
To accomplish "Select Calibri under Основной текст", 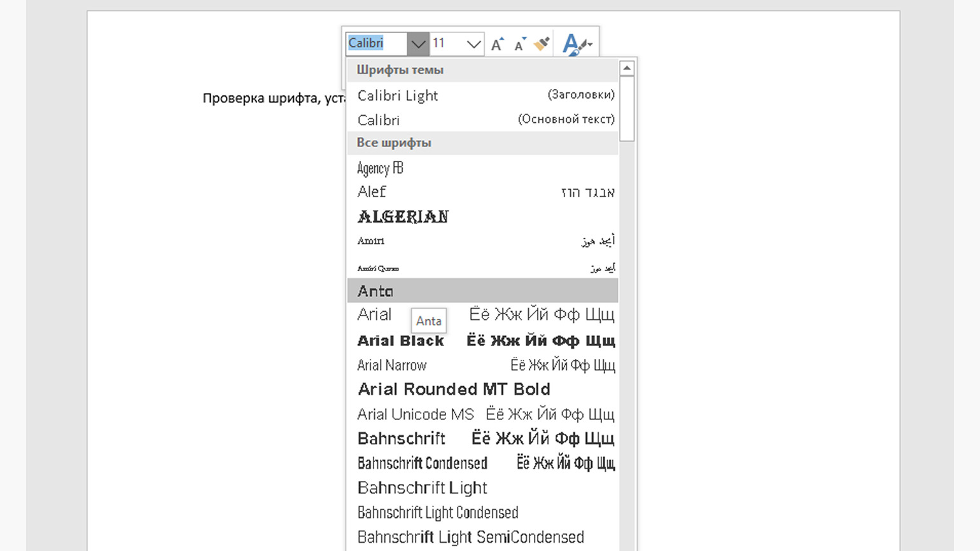I will tap(378, 120).
